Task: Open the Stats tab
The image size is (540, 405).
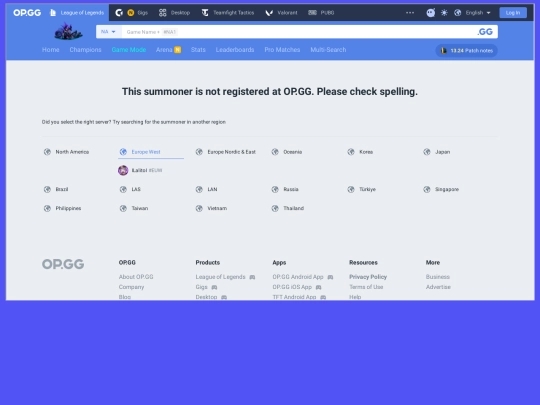Action: 198,50
